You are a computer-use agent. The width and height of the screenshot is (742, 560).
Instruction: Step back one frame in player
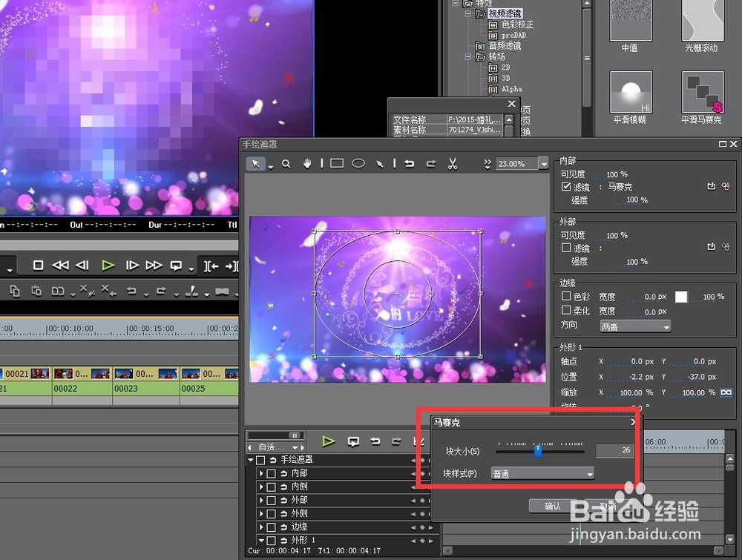tap(82, 266)
